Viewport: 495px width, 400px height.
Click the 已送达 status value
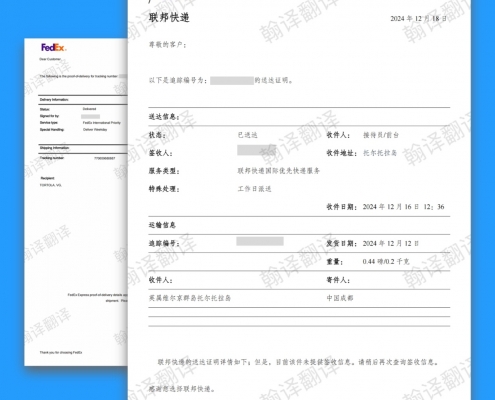point(247,135)
